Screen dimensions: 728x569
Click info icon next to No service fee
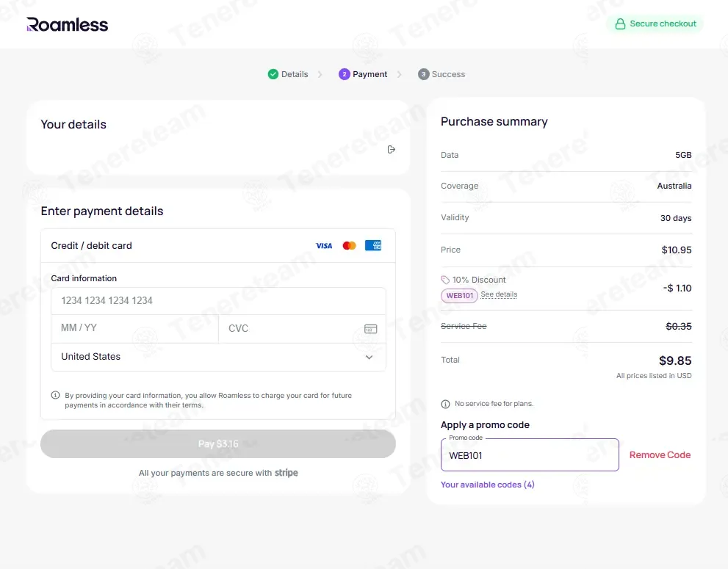coord(445,404)
